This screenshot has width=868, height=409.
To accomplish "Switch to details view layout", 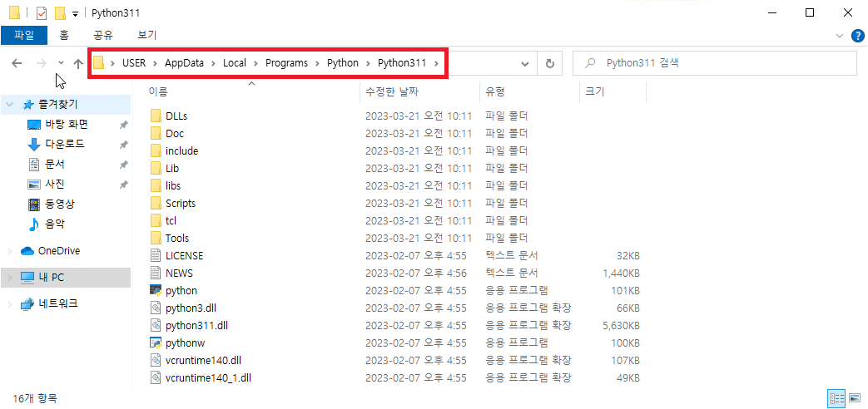I will [x=836, y=398].
